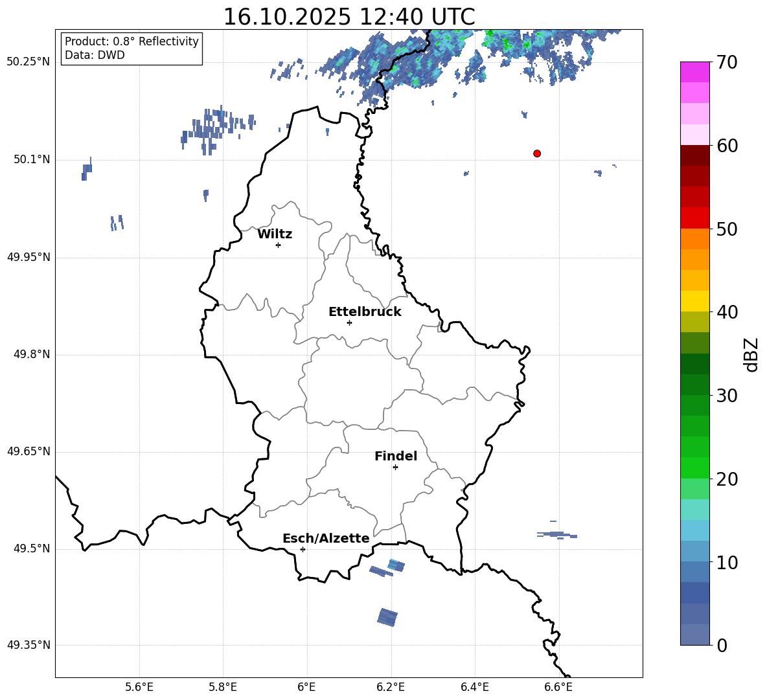Select the Ettelbruck station cross marker
This screenshot has width=767, height=700.
[x=349, y=322]
